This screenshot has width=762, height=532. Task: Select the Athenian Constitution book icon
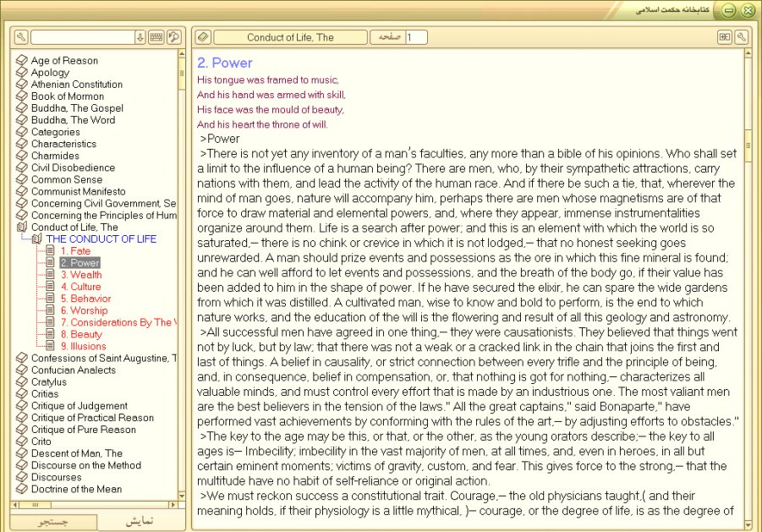(x=21, y=84)
